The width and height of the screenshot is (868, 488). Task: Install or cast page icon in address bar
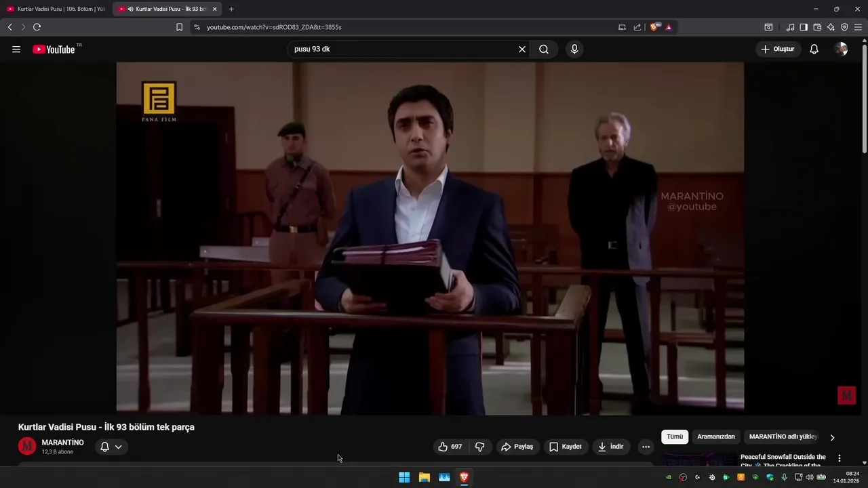click(622, 27)
